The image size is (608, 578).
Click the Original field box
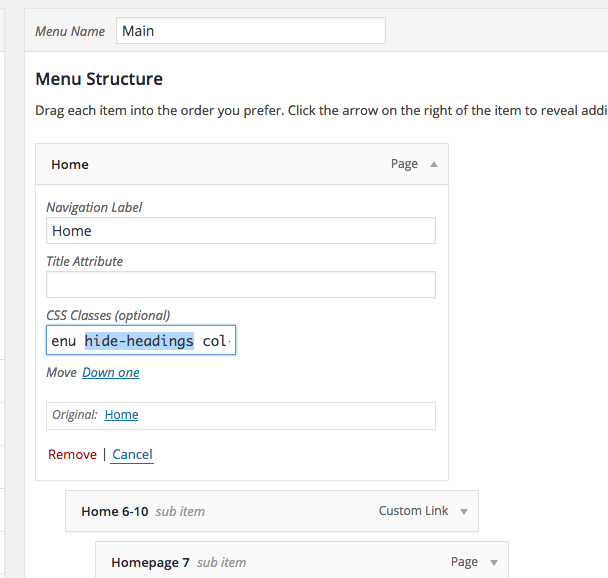tap(241, 416)
